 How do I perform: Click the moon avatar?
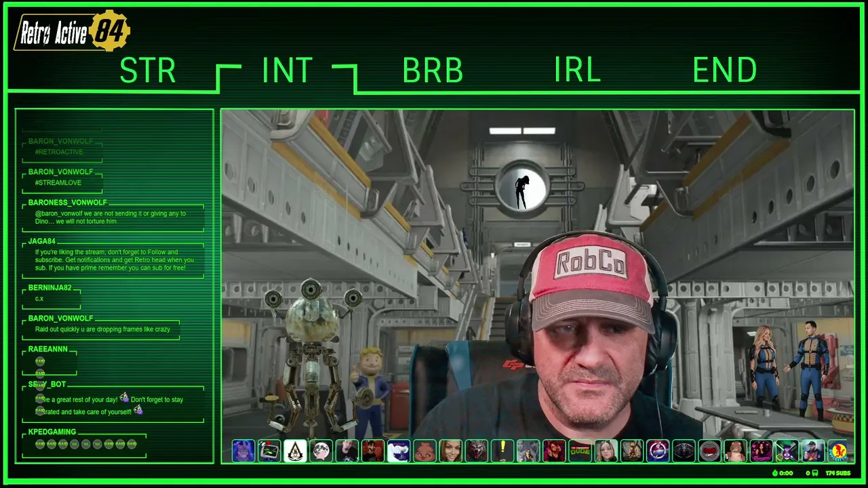coord(321,451)
